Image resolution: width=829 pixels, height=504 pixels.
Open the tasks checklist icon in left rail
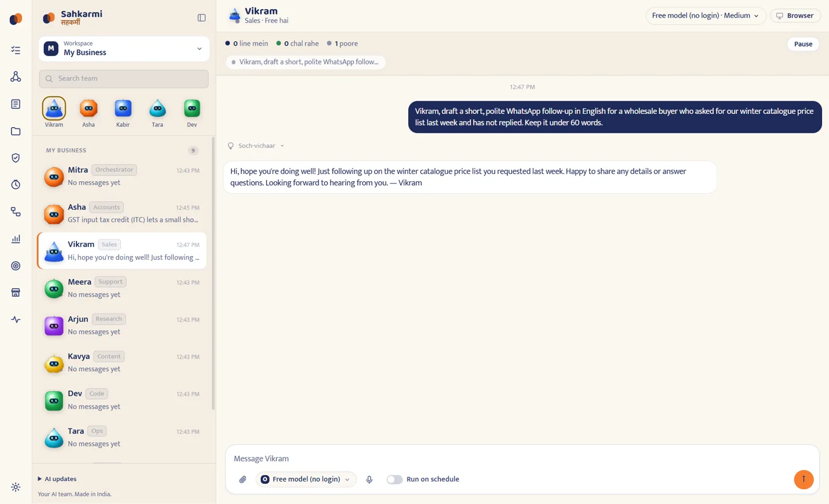pos(16,51)
